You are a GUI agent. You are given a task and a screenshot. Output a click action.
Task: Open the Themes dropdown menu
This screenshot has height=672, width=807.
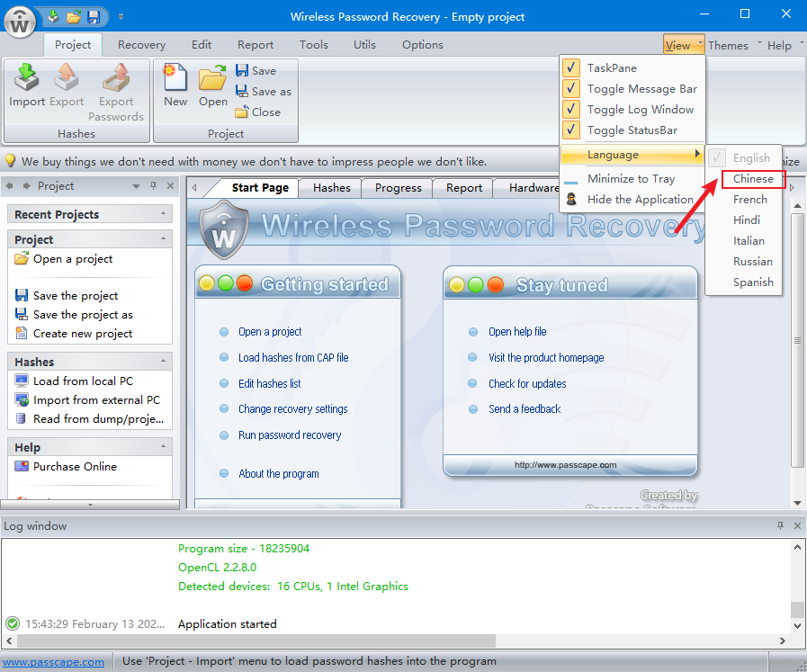click(x=734, y=45)
